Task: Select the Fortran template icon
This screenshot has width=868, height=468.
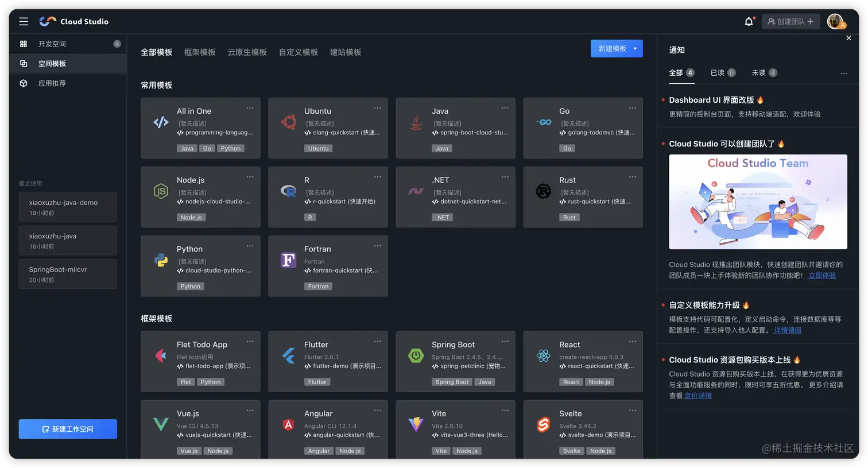Action: pyautogui.click(x=288, y=260)
